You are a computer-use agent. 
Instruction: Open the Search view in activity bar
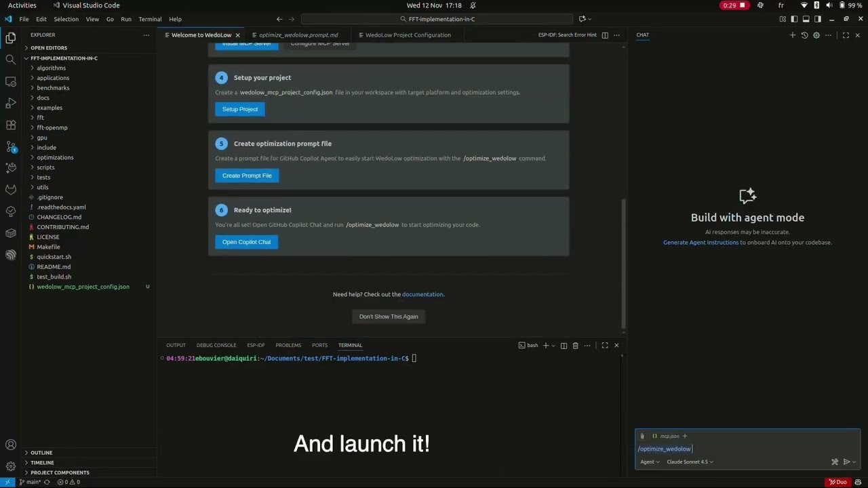[10, 60]
